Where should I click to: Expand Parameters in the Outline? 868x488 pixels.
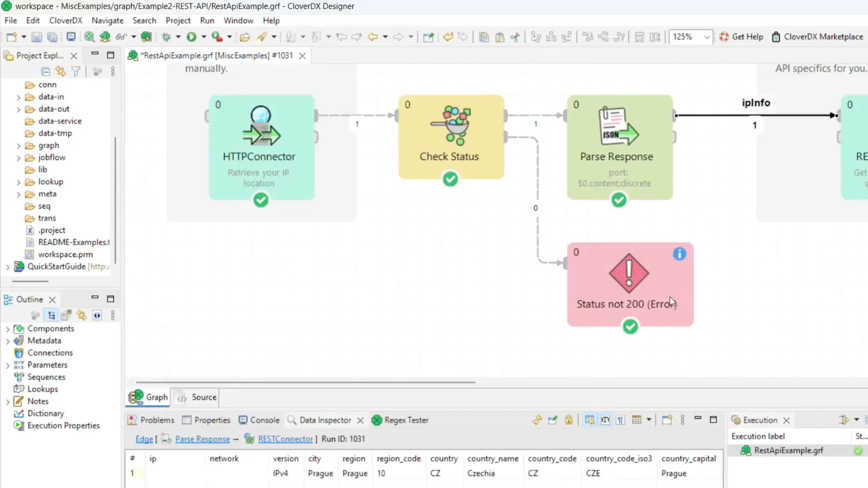point(7,365)
